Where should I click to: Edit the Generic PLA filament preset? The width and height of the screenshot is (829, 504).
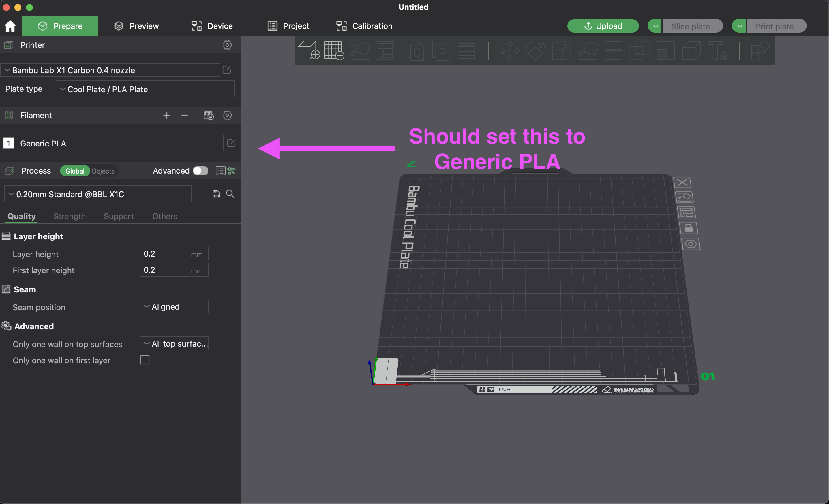point(231,143)
